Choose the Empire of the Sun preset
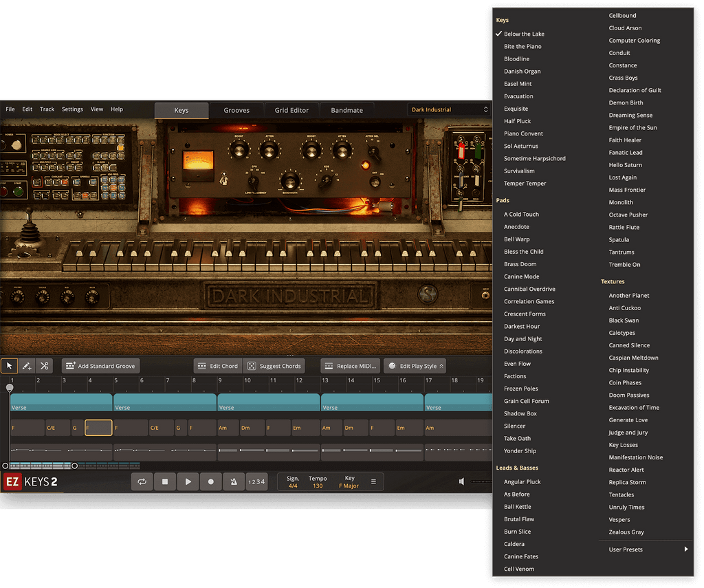The height and width of the screenshot is (588, 704). (x=632, y=128)
